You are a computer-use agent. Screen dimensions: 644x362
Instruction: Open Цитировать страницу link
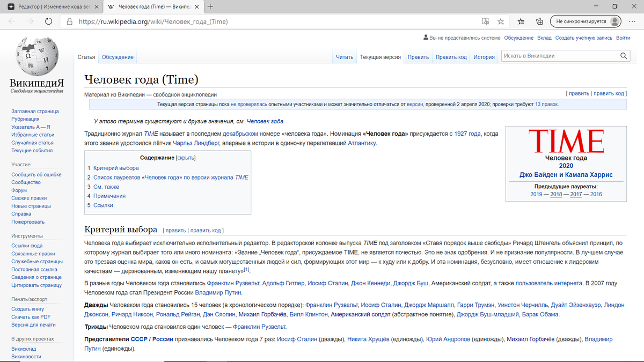coord(36,285)
